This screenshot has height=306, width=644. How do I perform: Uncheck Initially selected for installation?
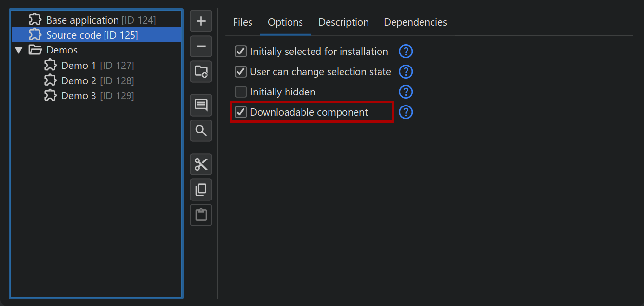point(240,52)
